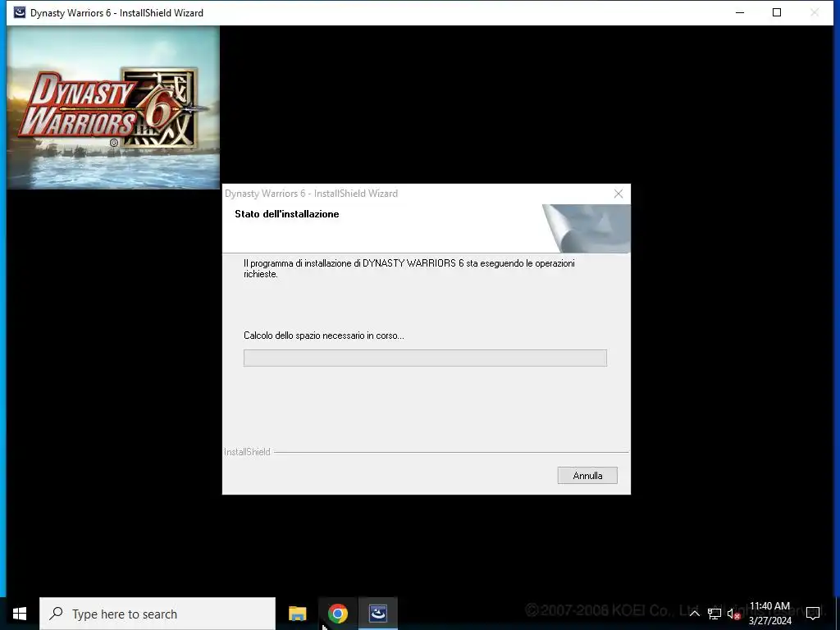Click the search magnifier icon in taskbar
840x630 pixels.
point(56,614)
